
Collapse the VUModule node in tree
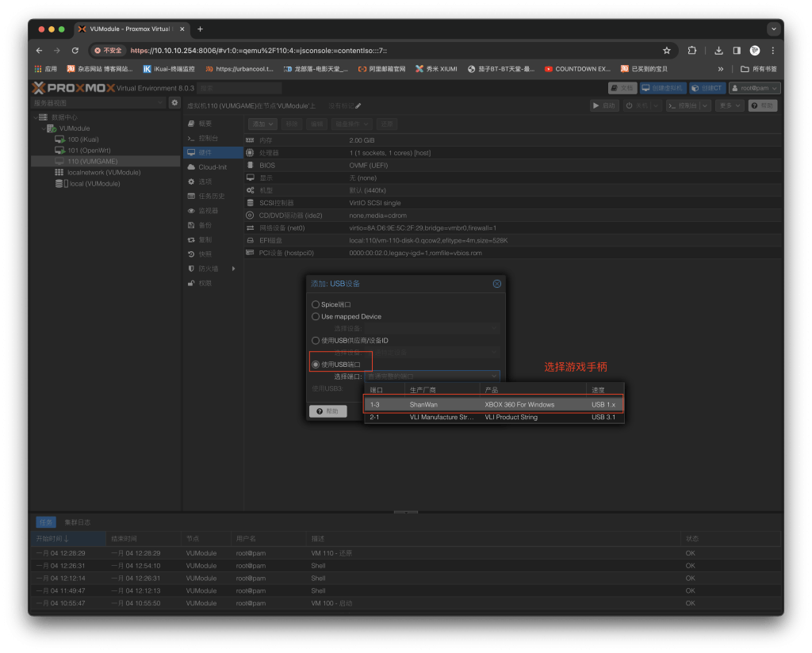coord(42,128)
